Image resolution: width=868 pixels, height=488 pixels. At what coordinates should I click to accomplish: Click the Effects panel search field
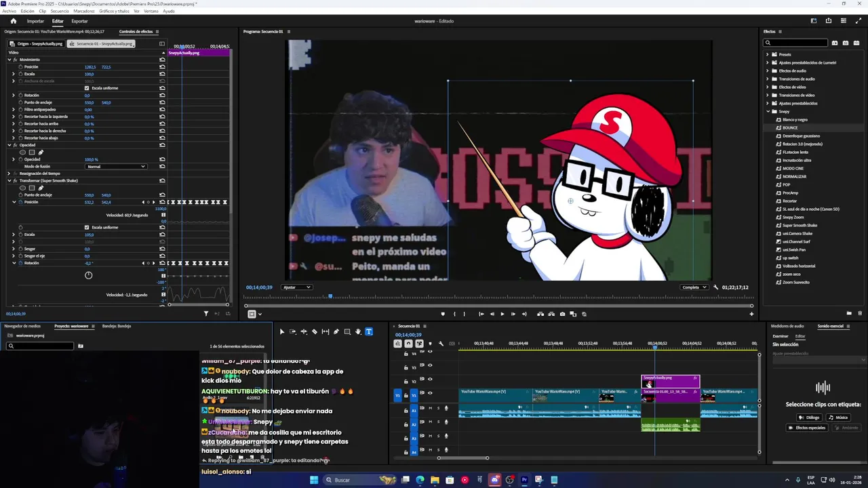click(x=796, y=43)
